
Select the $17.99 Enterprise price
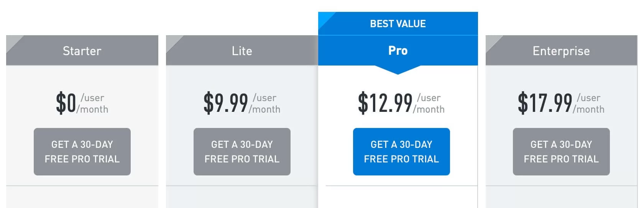click(x=545, y=103)
